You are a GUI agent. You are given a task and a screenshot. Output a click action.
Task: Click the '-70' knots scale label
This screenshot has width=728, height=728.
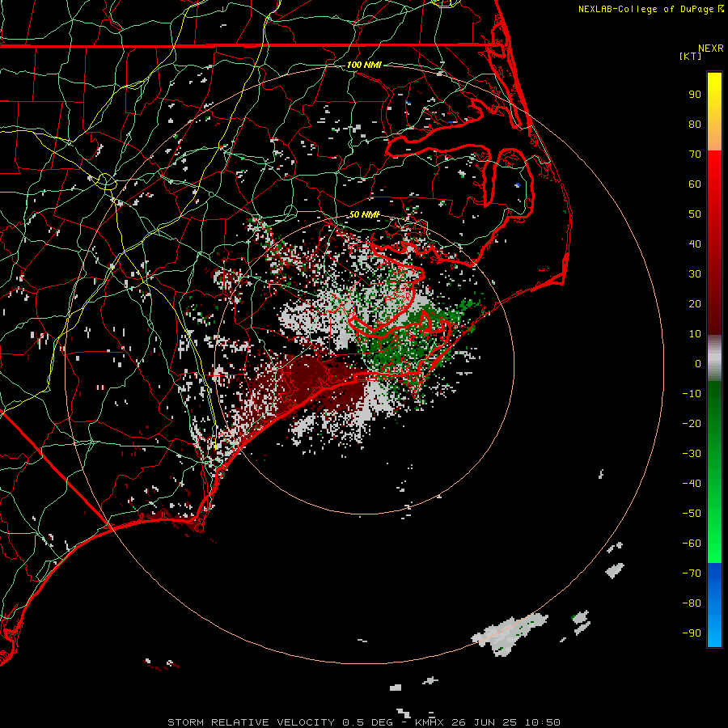pos(692,574)
